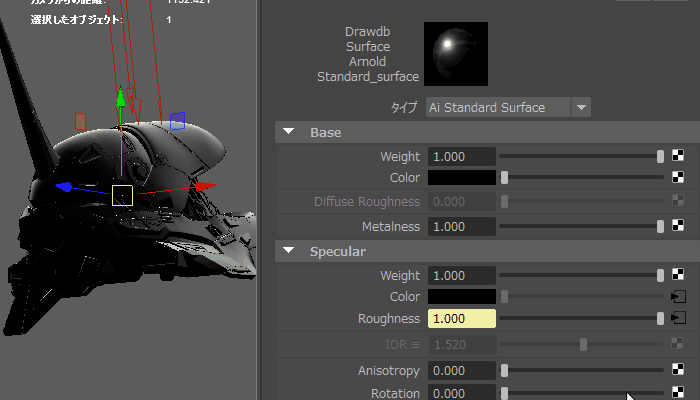Click the '選択したオブジェクト' heads-up display text

click(76, 20)
